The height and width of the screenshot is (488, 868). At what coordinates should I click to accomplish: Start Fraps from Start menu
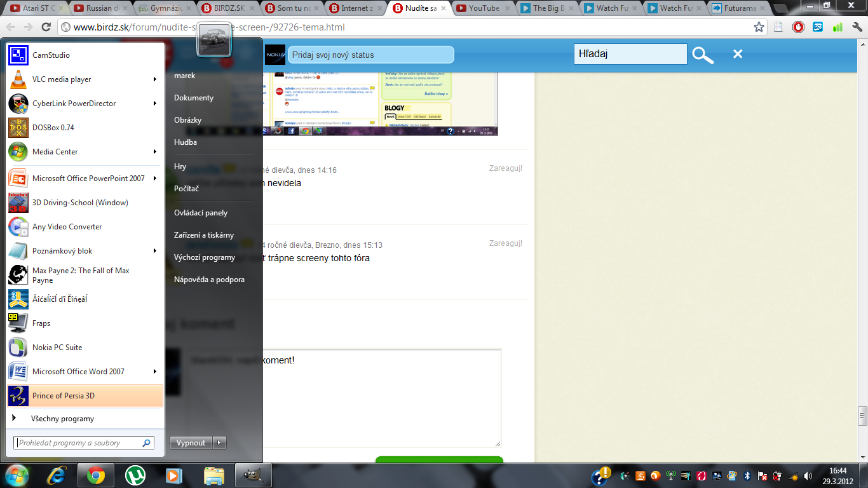85,323
